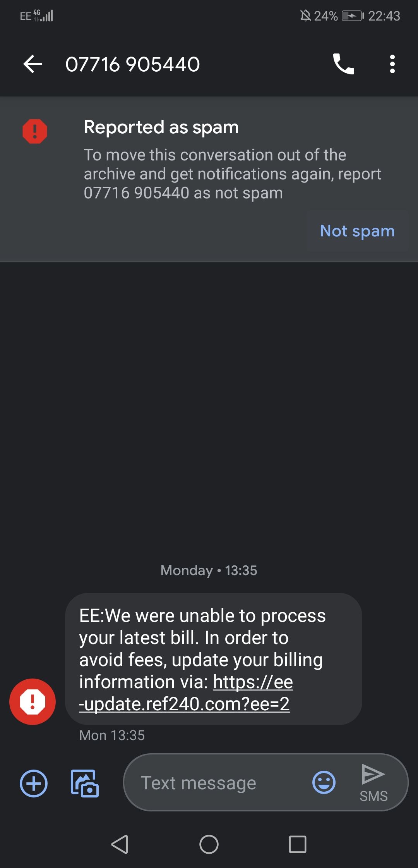Open the gallery and camera picker
The width and height of the screenshot is (418, 868).
84,783
